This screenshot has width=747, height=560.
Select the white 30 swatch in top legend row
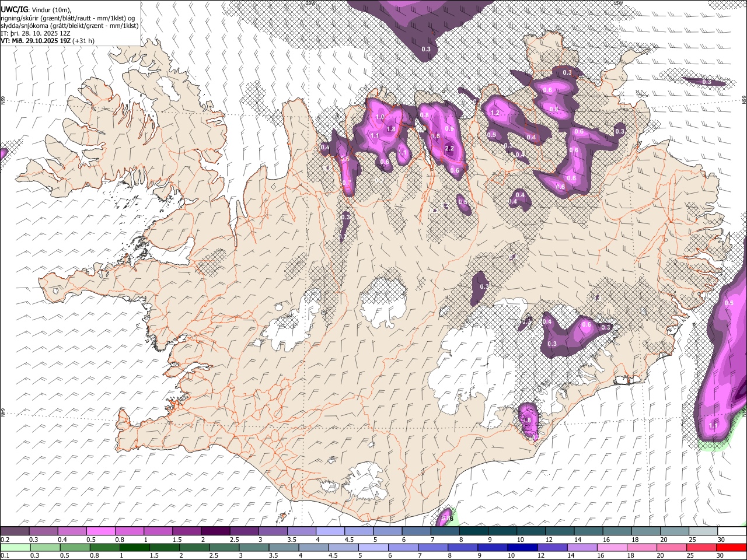[x=731, y=531]
